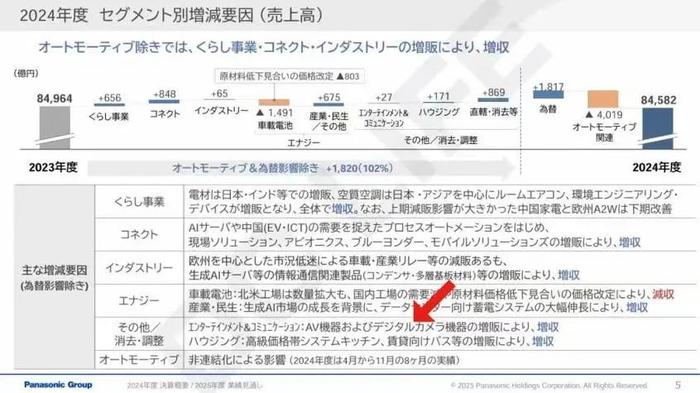The image size is (700, 393).
Task: Click the 主な増減要因 header cell
Action: (x=54, y=277)
